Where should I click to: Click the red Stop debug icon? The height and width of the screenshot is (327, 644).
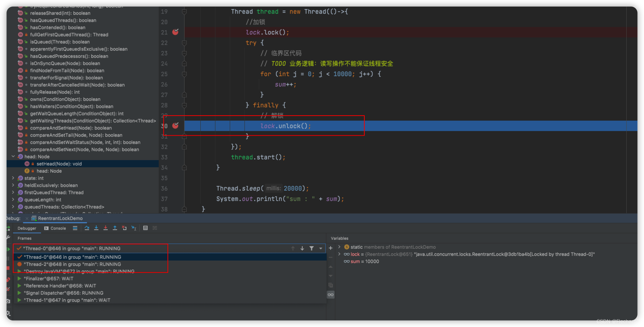(x=8, y=268)
